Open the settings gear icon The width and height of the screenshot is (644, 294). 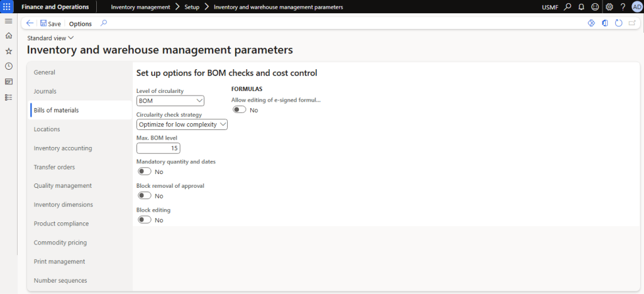click(609, 7)
